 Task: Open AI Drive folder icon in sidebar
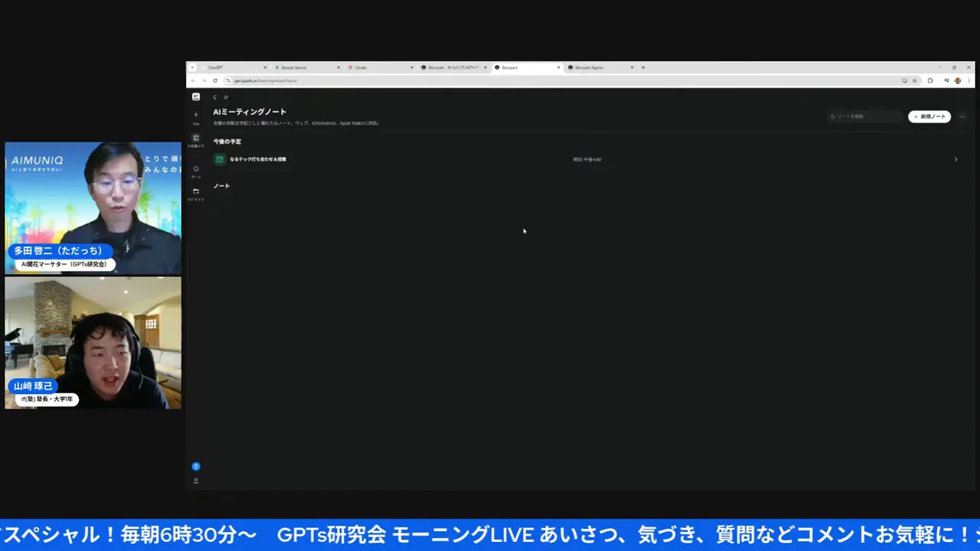click(x=196, y=191)
